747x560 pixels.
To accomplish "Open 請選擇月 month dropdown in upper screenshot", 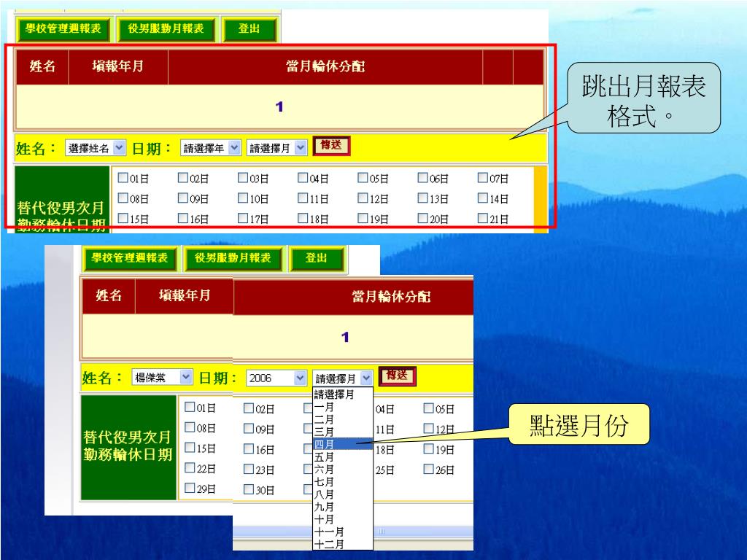I will [x=276, y=148].
